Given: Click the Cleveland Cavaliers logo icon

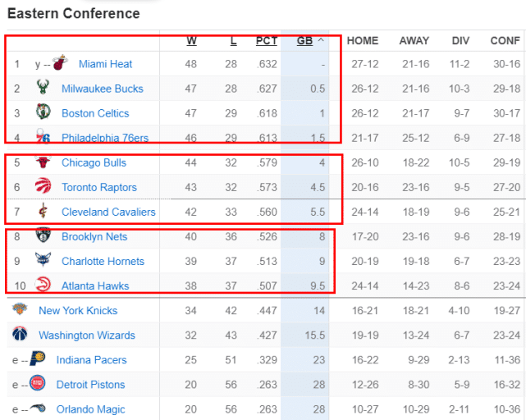Looking at the screenshot, I should click(x=43, y=212).
